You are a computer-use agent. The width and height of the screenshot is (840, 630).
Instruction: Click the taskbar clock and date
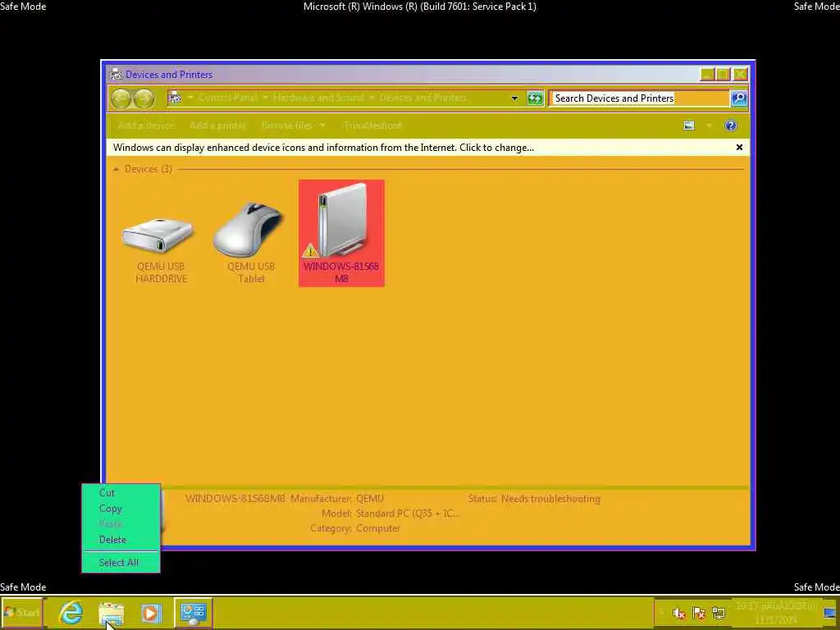(776, 613)
